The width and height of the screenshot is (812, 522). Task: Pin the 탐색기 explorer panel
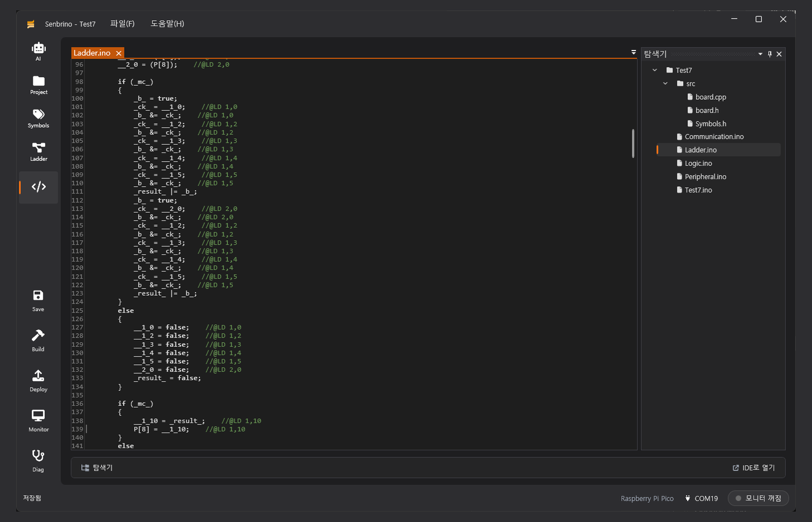click(770, 54)
